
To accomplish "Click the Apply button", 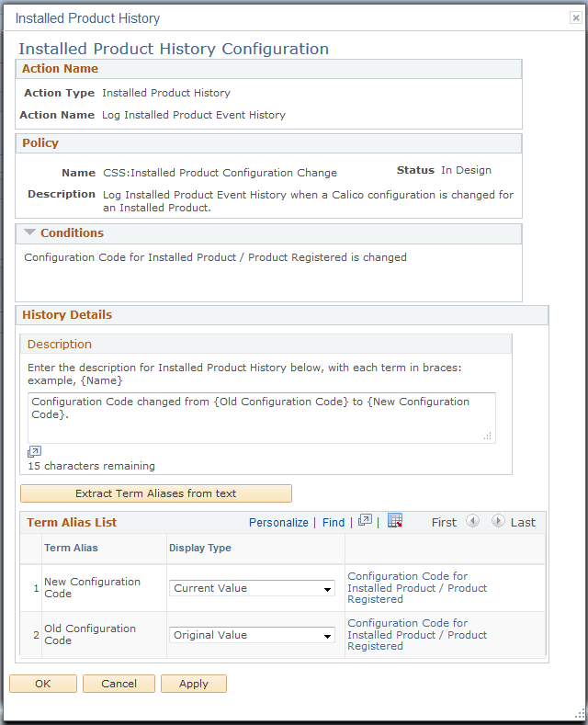I will pos(194,684).
